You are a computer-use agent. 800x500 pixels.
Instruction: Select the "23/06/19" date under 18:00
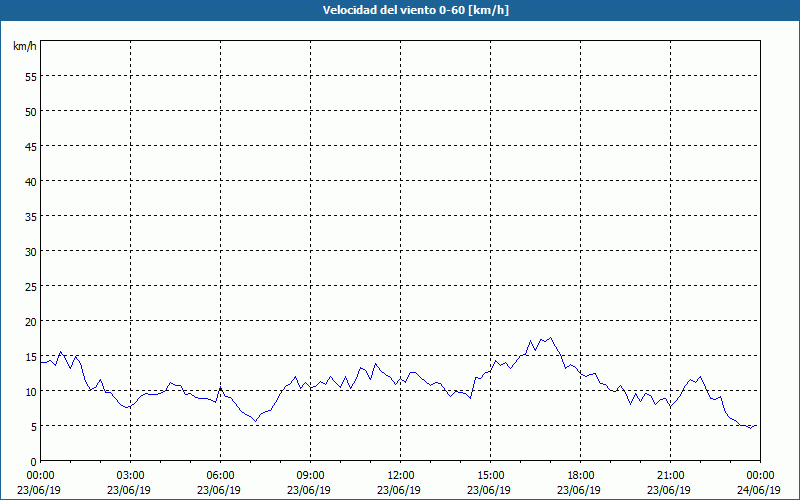click(x=579, y=490)
